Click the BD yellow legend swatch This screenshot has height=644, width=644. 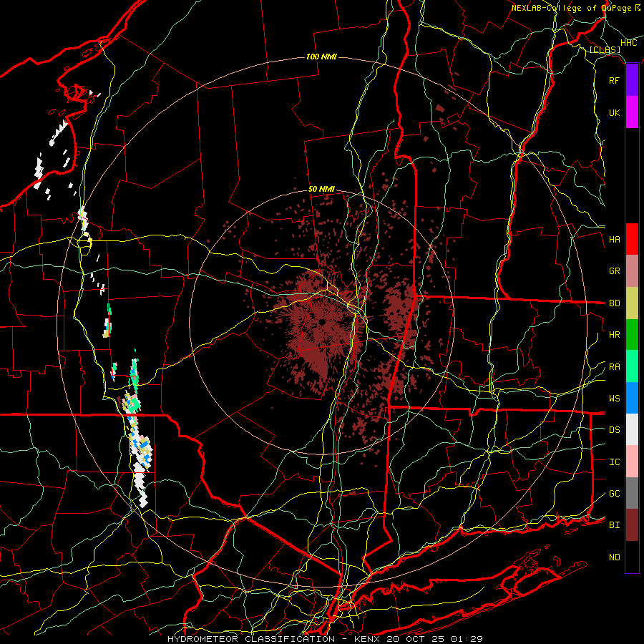click(x=632, y=303)
